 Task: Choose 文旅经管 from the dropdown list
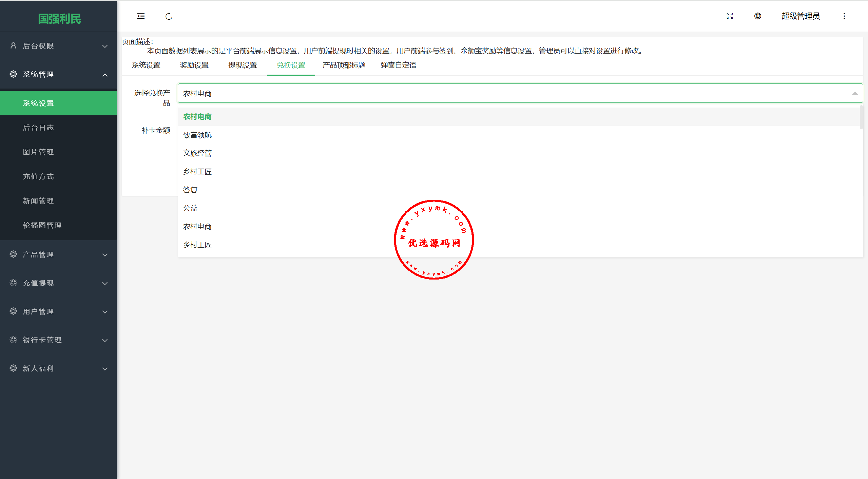tap(519, 153)
